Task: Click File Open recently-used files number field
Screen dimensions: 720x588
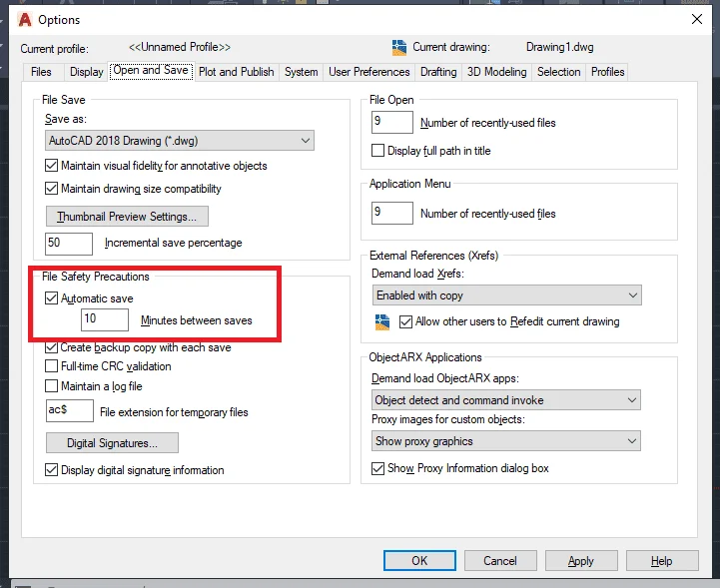Action: (392, 122)
